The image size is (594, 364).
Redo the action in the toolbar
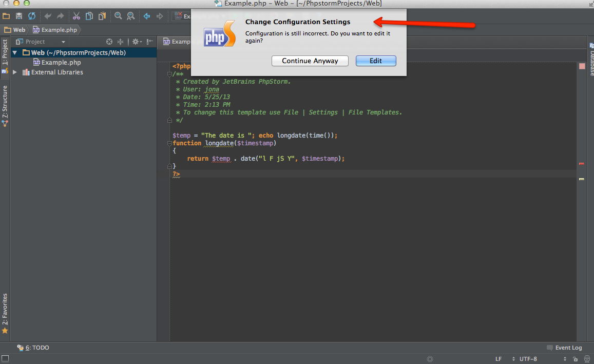pos(60,16)
